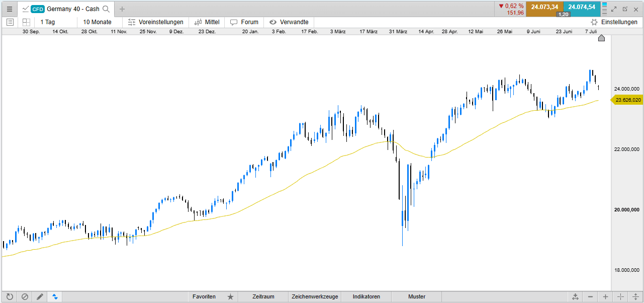644x303 pixels.
Task: Click the timeline position marker below 7 Juli
Action: click(x=601, y=38)
